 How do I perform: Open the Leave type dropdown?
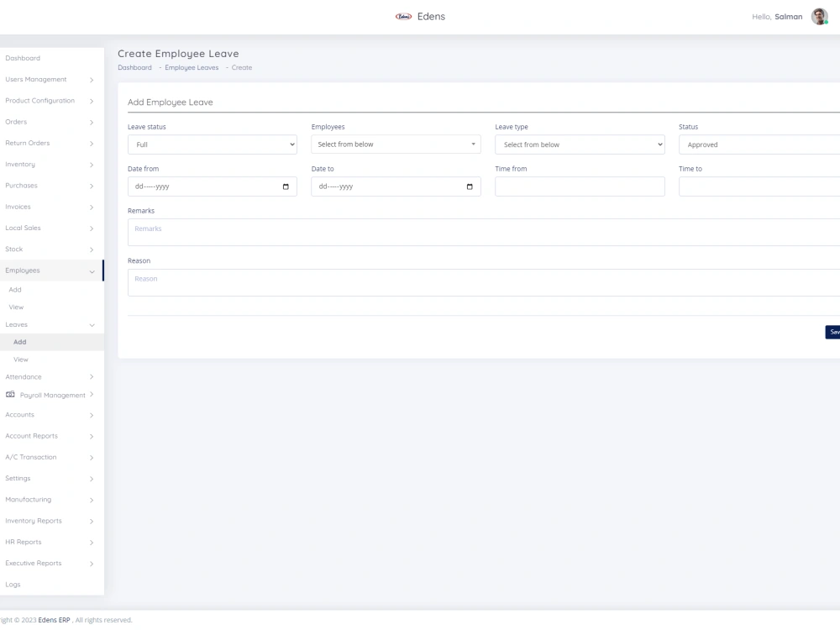coord(580,144)
